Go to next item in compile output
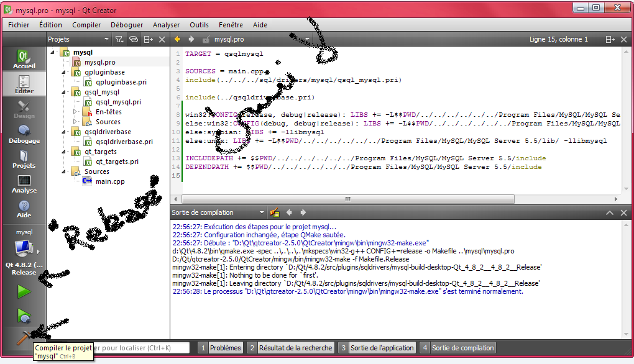634x364 pixels. click(x=303, y=212)
